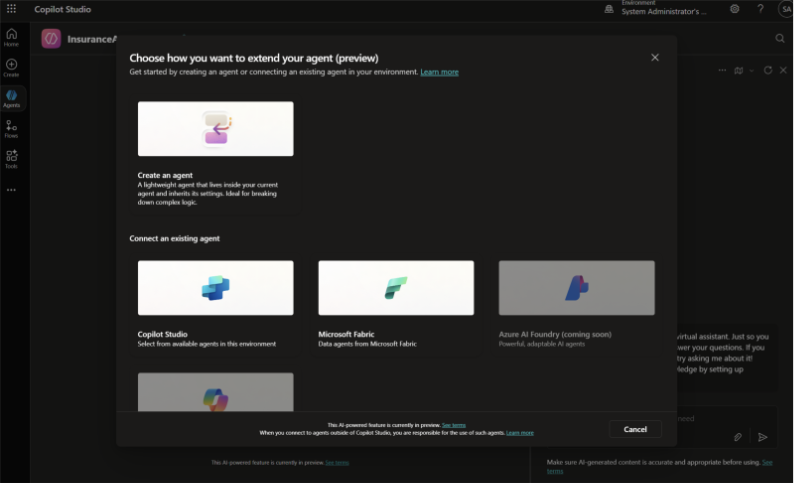Viewport: 795px width, 483px height.
Task: Click the attachment paperclip icon
Action: pyautogui.click(x=738, y=437)
